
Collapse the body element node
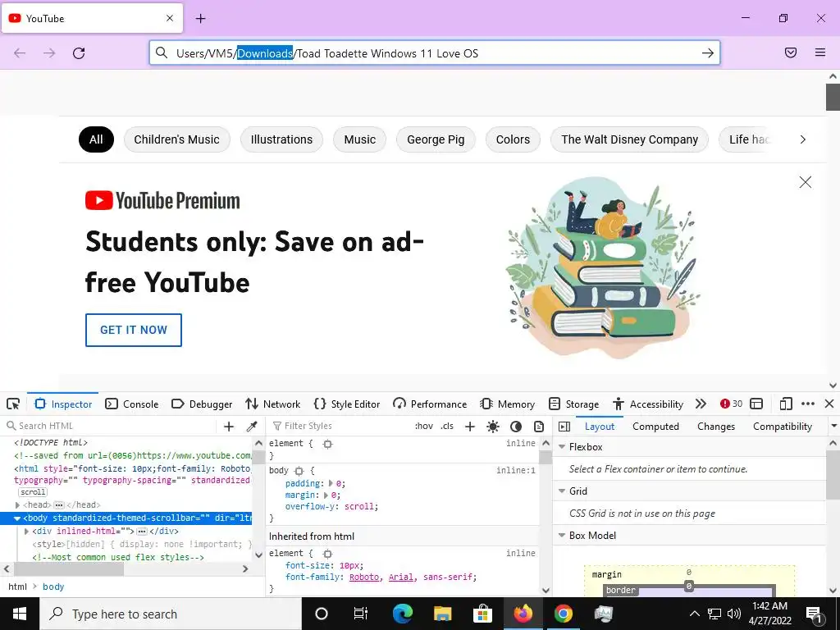pyautogui.click(x=17, y=518)
